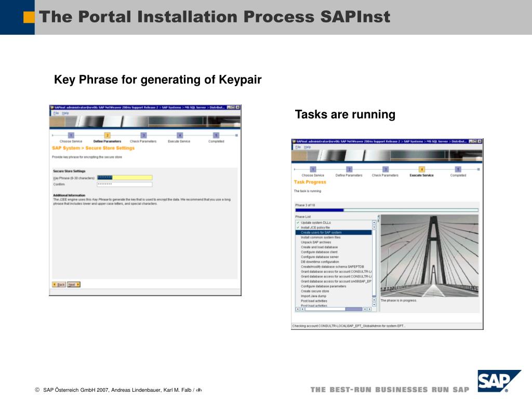
Task: Click the SAPInst title bar icon in Task Progress window
Action: [x=294, y=141]
